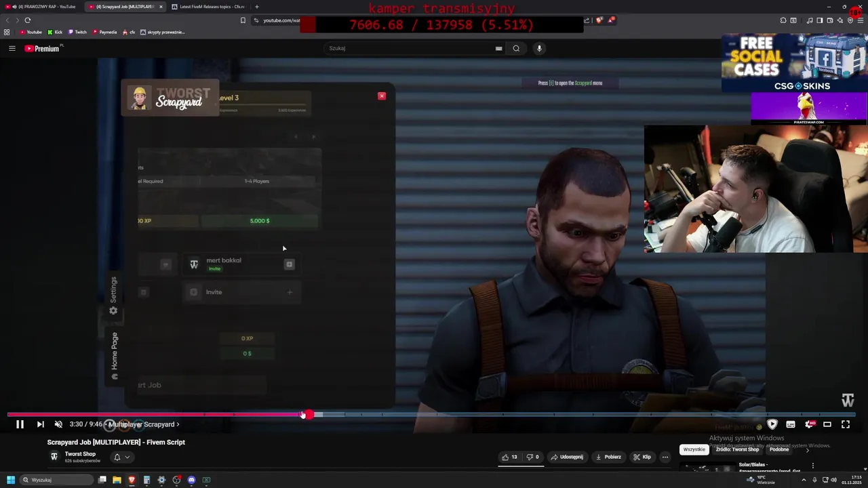Open the on-screen keyboard in the search box

pos(499,48)
